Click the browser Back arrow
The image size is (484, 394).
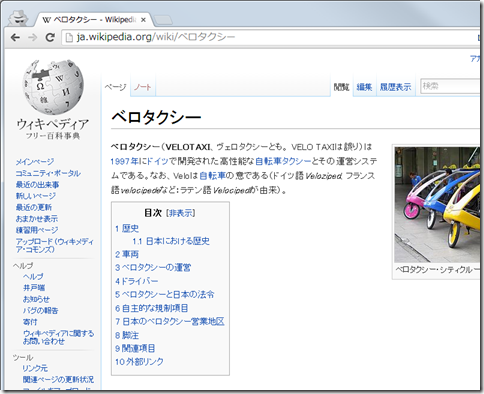(15, 37)
